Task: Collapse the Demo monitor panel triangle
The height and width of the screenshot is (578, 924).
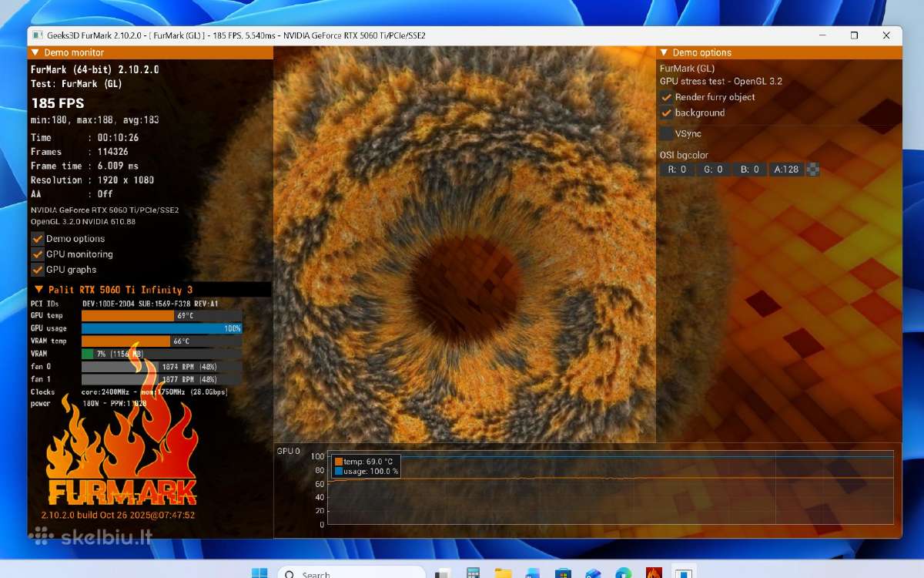Action: 35,52
